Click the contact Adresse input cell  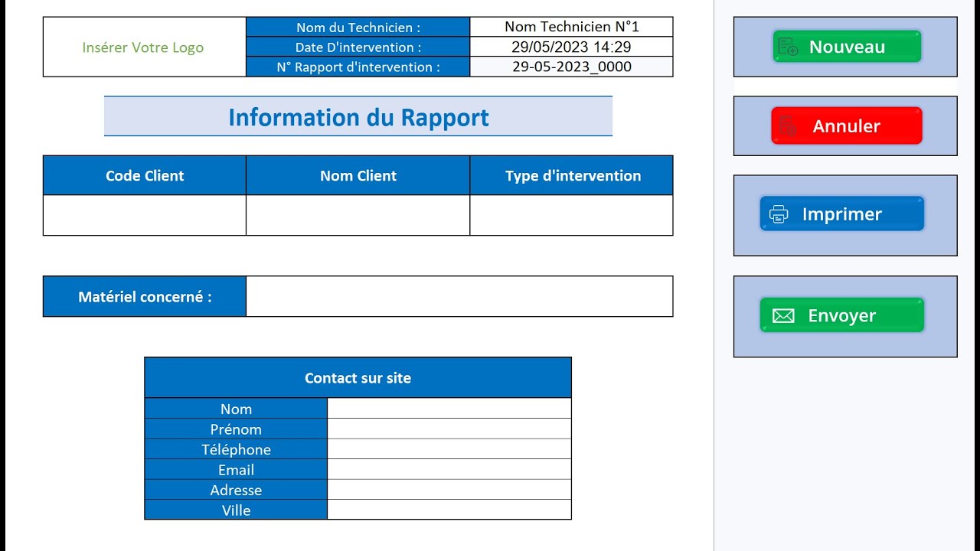point(449,490)
